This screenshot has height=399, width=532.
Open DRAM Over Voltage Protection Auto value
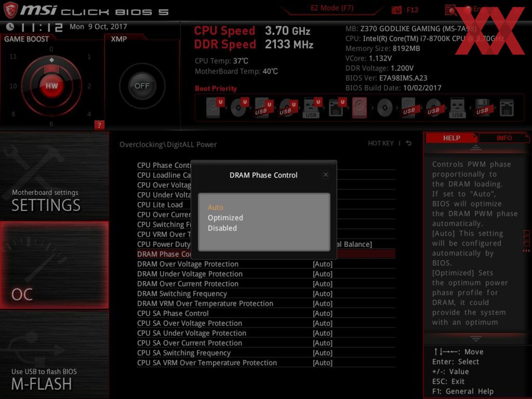tap(322, 264)
